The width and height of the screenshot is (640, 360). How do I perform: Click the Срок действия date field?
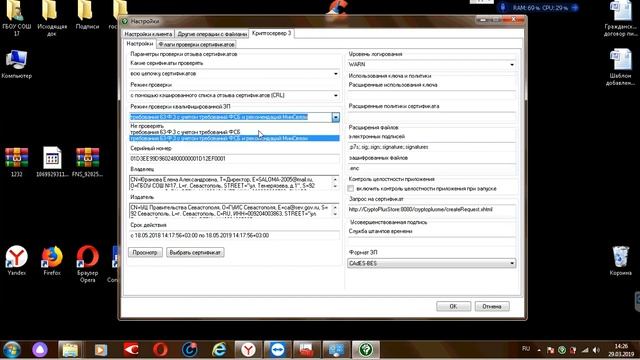pos(234,236)
